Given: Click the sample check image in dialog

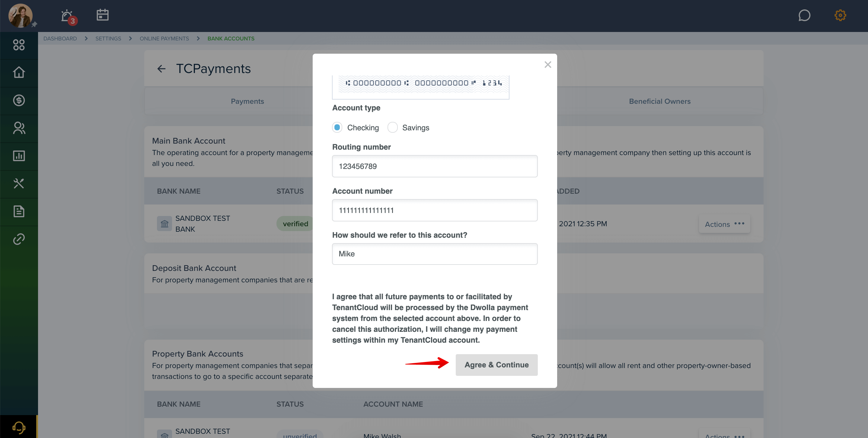Looking at the screenshot, I should click(420, 87).
